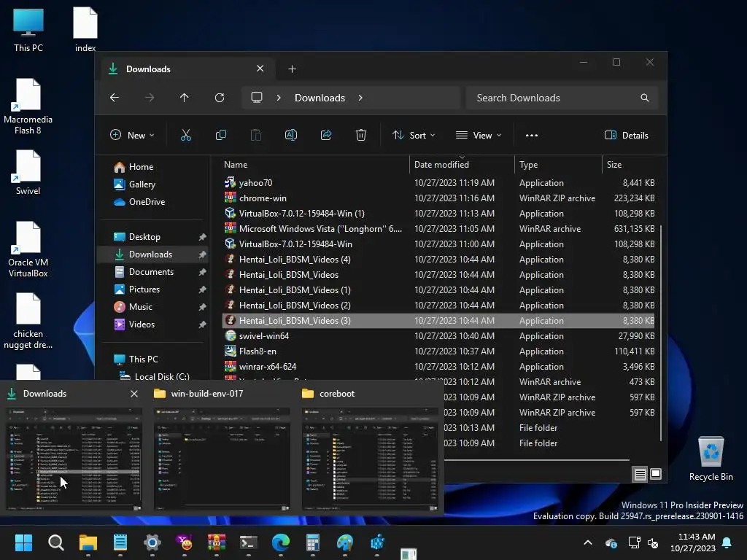Screen dimensions: 747x560
Task: Click Downloads breadcrumb in address bar
Action: click(320, 98)
